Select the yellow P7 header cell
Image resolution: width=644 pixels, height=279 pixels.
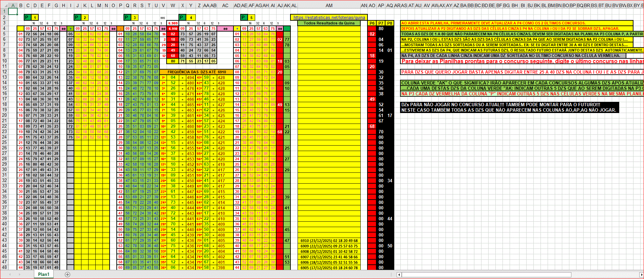pyautogui.click(x=381, y=23)
